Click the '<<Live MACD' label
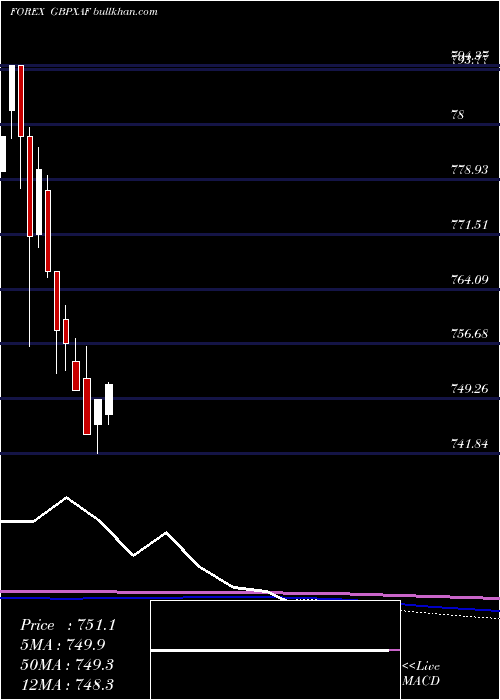This screenshot has height=700, width=500. 421,673
